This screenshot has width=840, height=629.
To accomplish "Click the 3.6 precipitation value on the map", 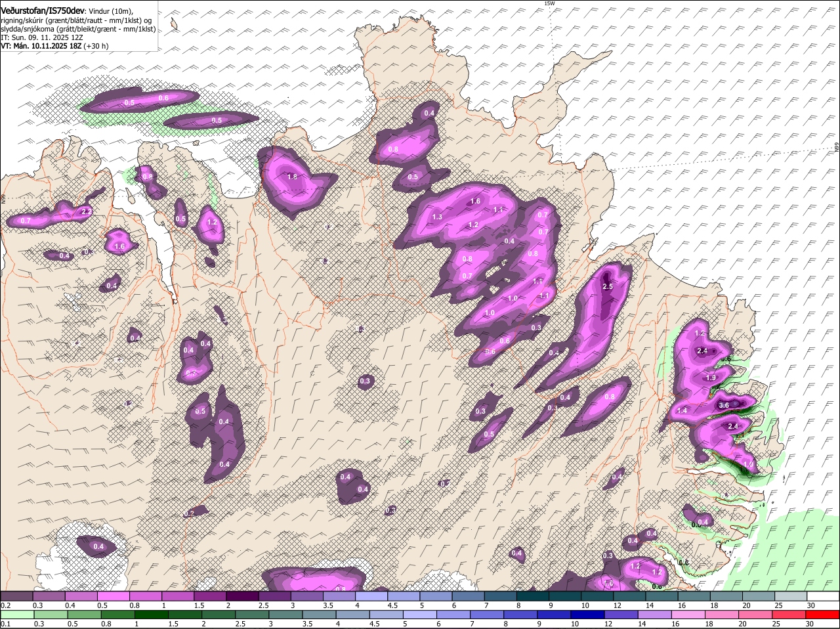I will pyautogui.click(x=724, y=406).
